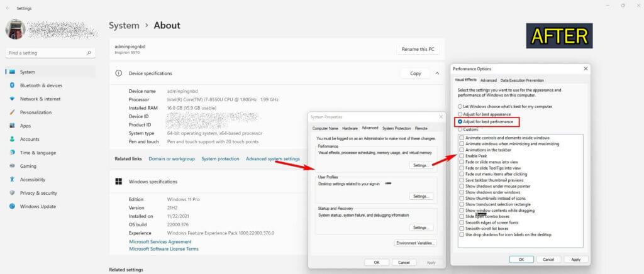This screenshot has width=644, height=274.
Task: Close the System Properties dialog
Action: 441,117
